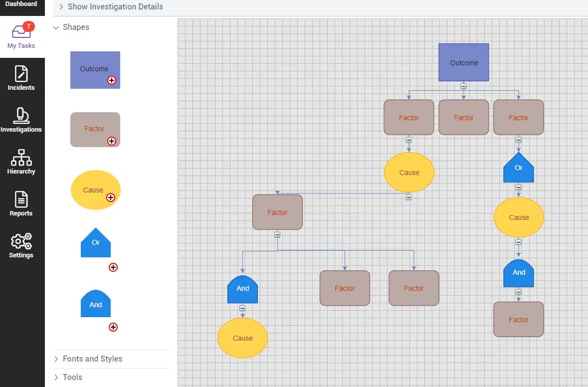Add Factor shape via its plus icon
The width and height of the screenshot is (588, 387).
coord(112,141)
